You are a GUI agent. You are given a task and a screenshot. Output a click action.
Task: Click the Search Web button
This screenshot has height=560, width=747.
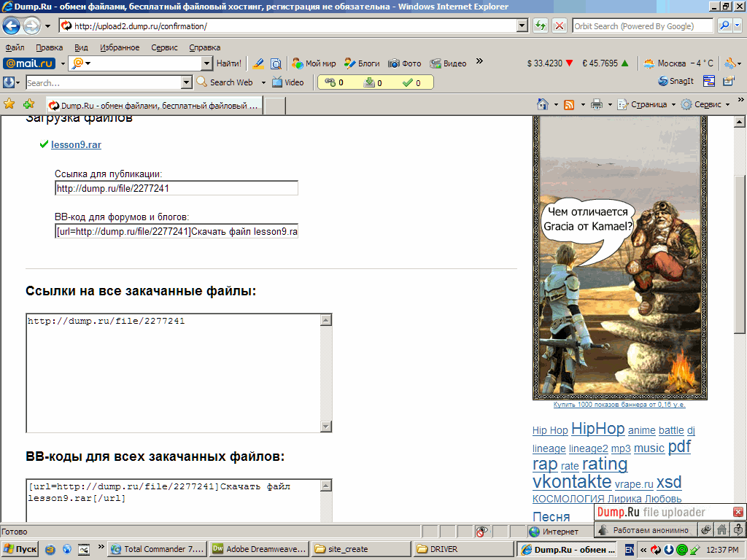tap(225, 82)
